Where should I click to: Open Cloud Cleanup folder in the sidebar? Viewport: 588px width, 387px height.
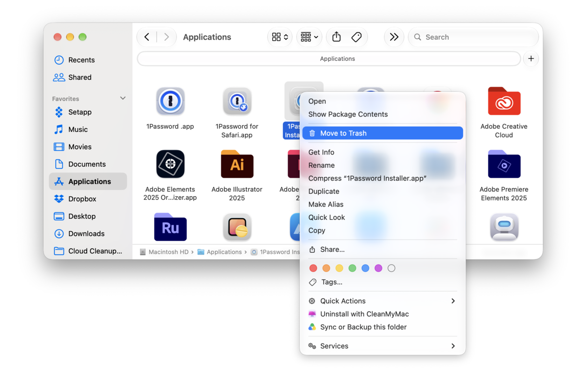click(88, 251)
